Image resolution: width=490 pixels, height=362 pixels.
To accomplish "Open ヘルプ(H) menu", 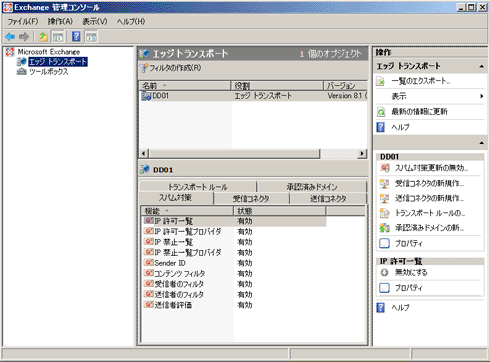I will click(x=131, y=22).
